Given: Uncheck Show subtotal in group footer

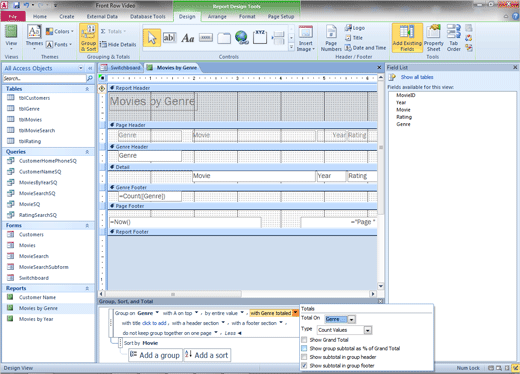Looking at the screenshot, I should click(304, 366).
